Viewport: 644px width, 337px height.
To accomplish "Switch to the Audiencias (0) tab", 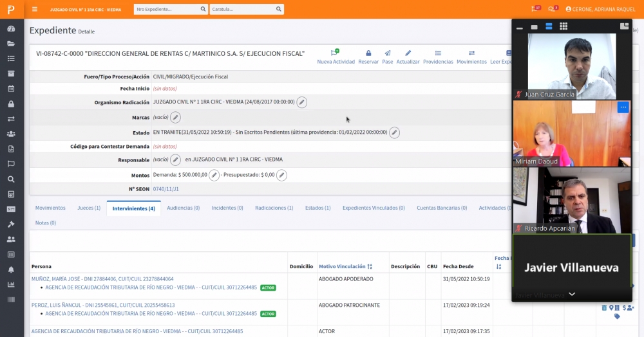I will pyautogui.click(x=183, y=208).
